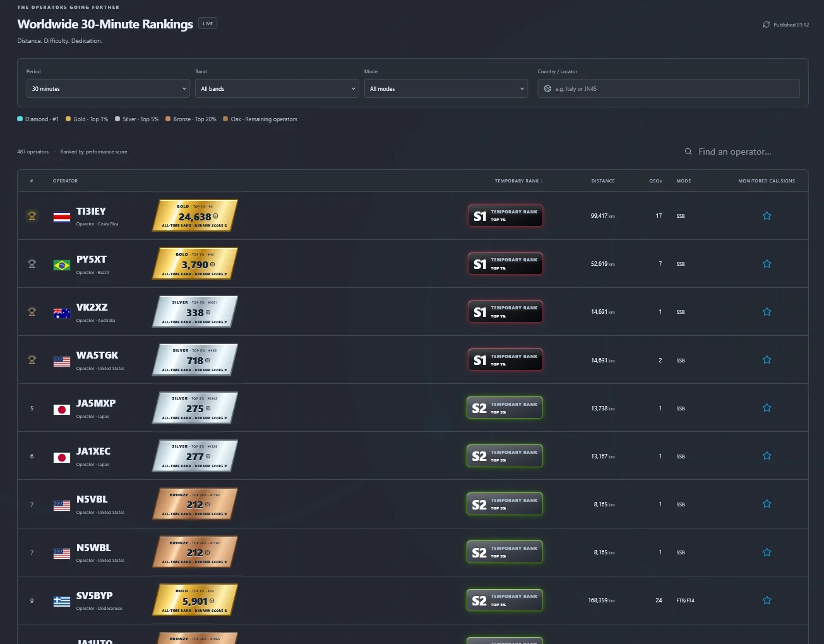This screenshot has width=824, height=644.
Task: Click the Operator column header
Action: [66, 181]
